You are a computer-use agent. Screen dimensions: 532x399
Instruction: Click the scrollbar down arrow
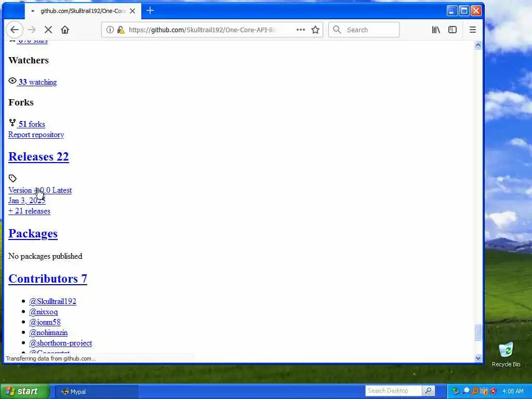coord(478,358)
